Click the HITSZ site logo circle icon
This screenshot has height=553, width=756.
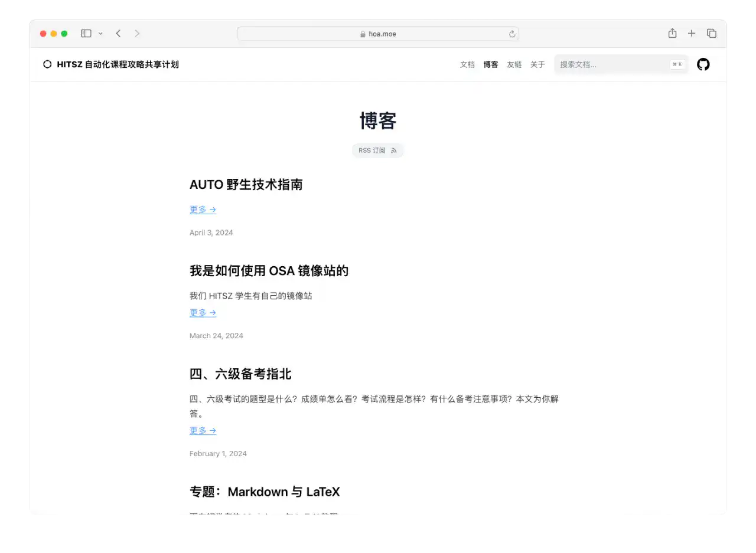point(47,64)
